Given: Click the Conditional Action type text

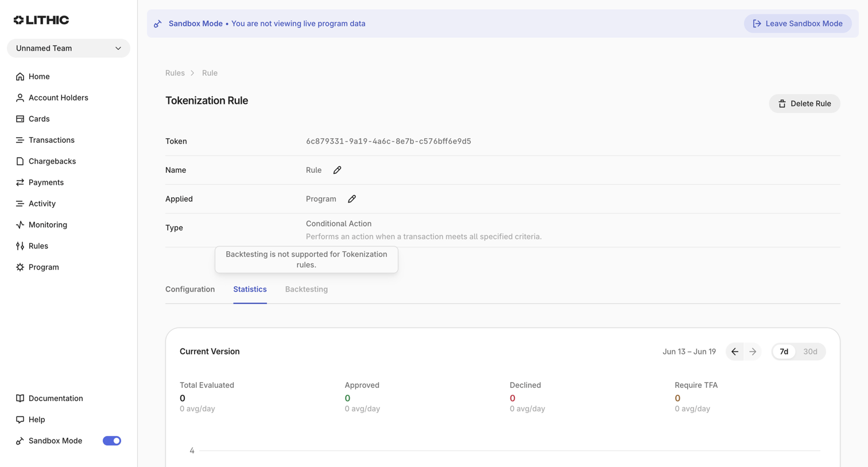Looking at the screenshot, I should [339, 224].
